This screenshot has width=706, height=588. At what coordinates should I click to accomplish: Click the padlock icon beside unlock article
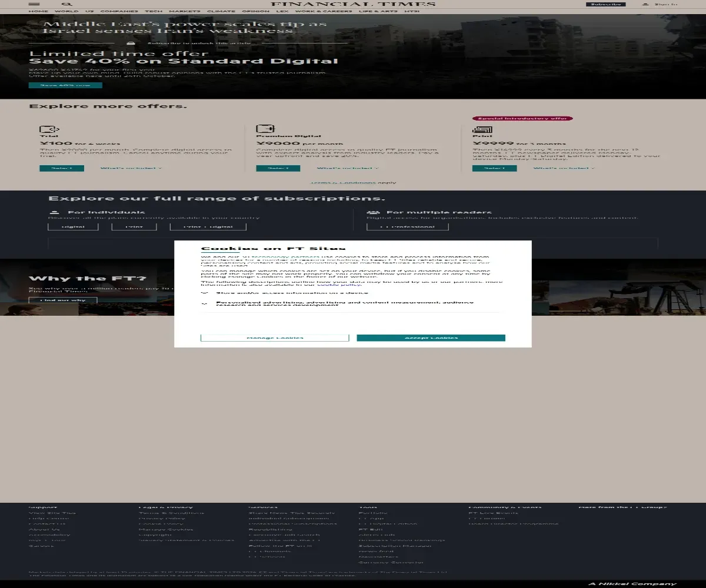click(x=131, y=43)
